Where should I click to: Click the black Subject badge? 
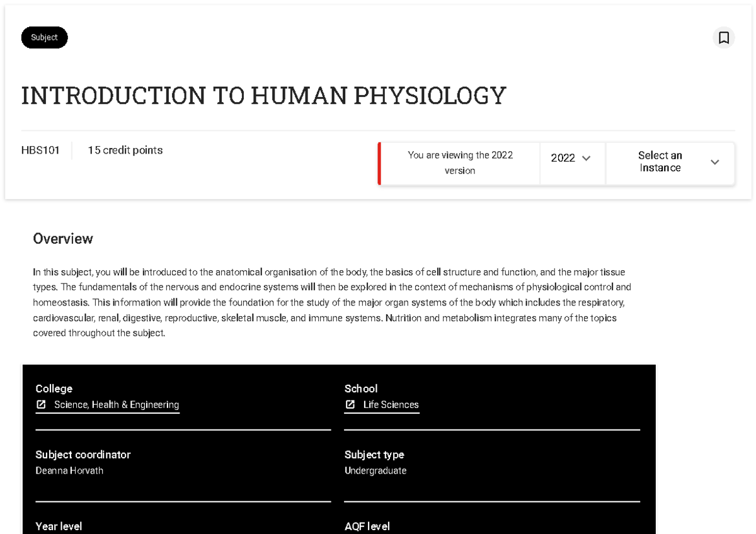(44, 38)
